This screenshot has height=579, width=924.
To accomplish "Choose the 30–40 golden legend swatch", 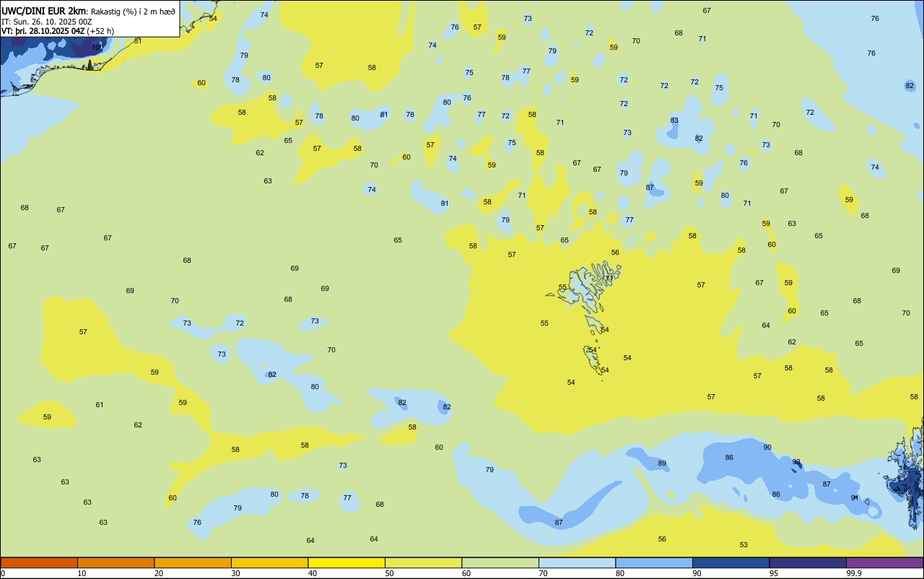I will pyautogui.click(x=269, y=562).
